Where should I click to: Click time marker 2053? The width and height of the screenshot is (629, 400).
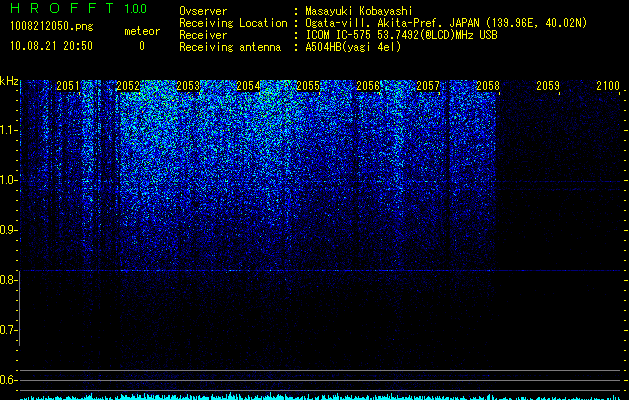[188, 86]
